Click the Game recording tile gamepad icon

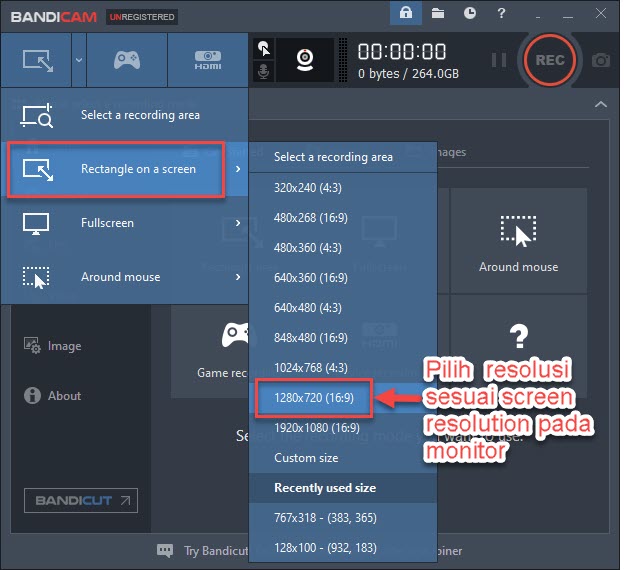click(x=235, y=335)
